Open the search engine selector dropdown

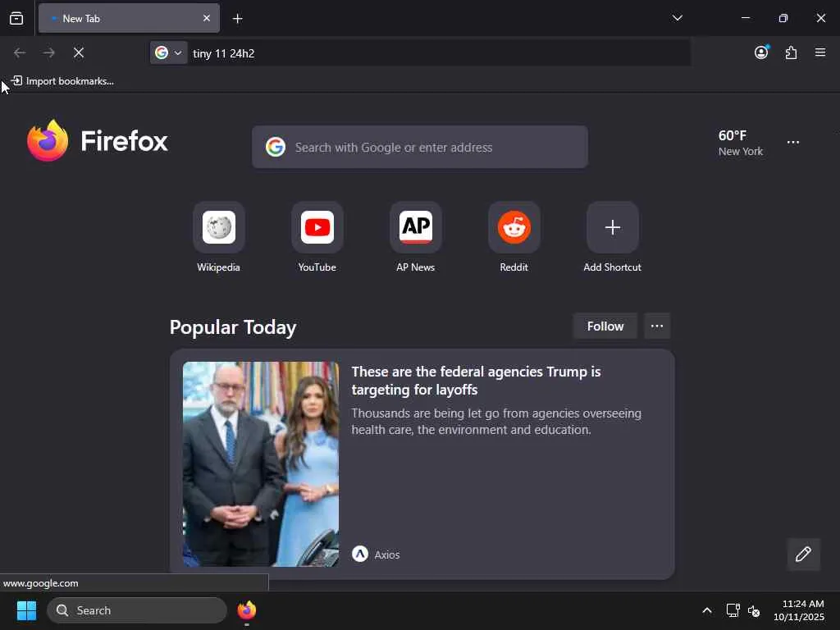(x=168, y=52)
